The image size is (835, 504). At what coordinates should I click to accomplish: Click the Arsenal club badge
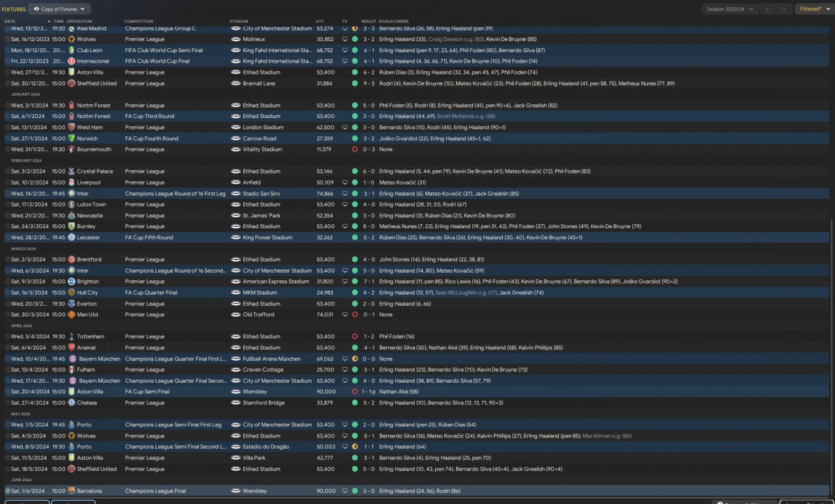[x=71, y=348]
